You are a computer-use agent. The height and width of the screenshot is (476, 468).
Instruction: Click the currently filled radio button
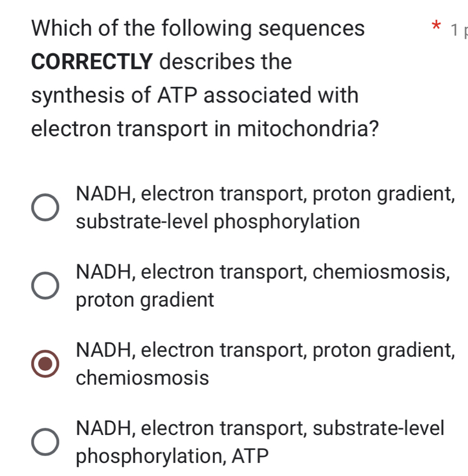pyautogui.click(x=46, y=363)
